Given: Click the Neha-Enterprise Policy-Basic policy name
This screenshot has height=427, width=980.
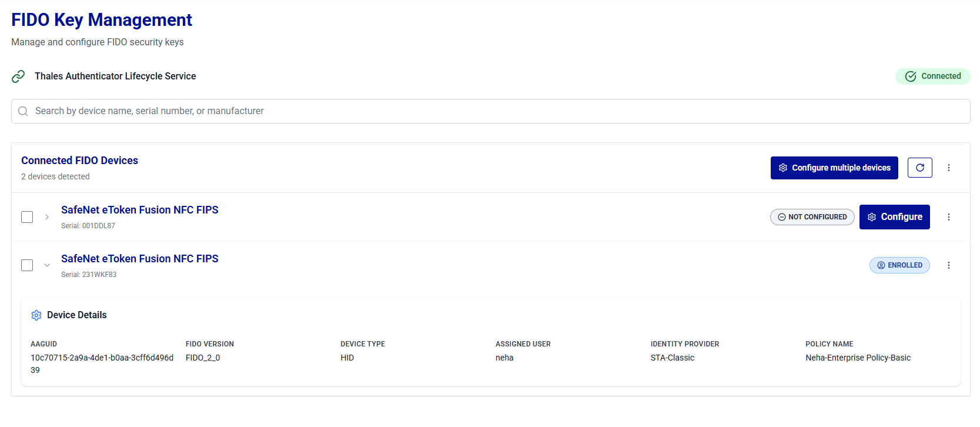Looking at the screenshot, I should tap(858, 358).
